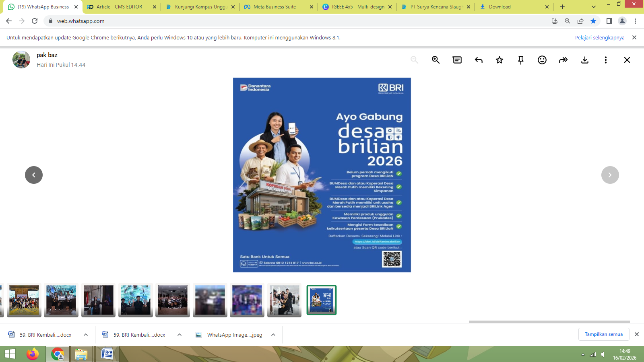Open the volume control in system tray
644x362 pixels.
tap(603, 354)
